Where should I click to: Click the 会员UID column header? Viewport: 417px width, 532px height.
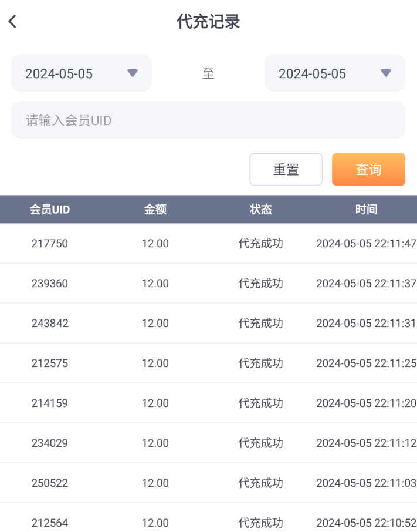tap(50, 210)
